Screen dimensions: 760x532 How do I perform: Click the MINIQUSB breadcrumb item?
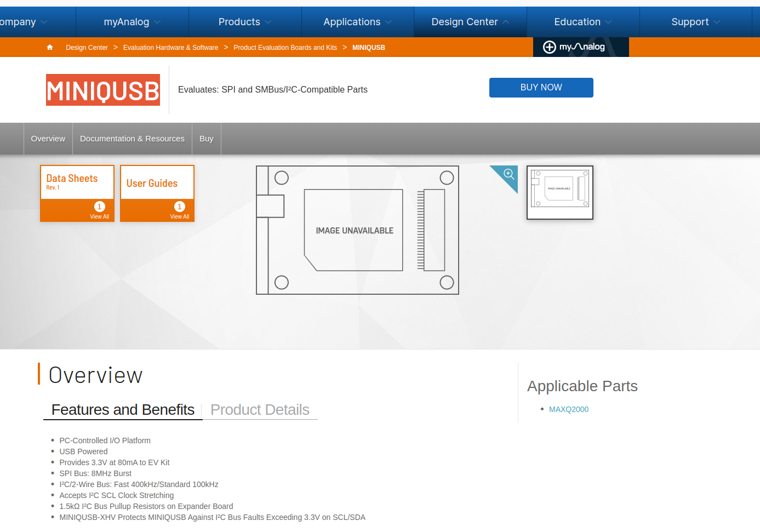point(369,48)
